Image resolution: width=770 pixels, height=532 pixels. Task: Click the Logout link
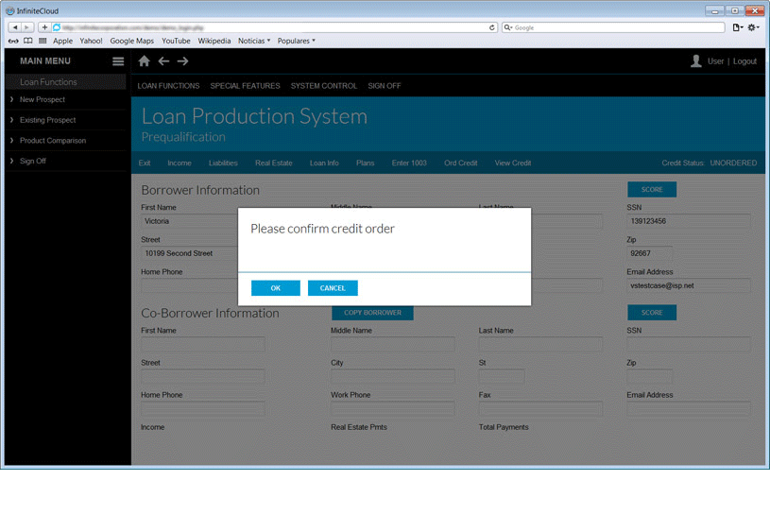pyautogui.click(x=744, y=61)
